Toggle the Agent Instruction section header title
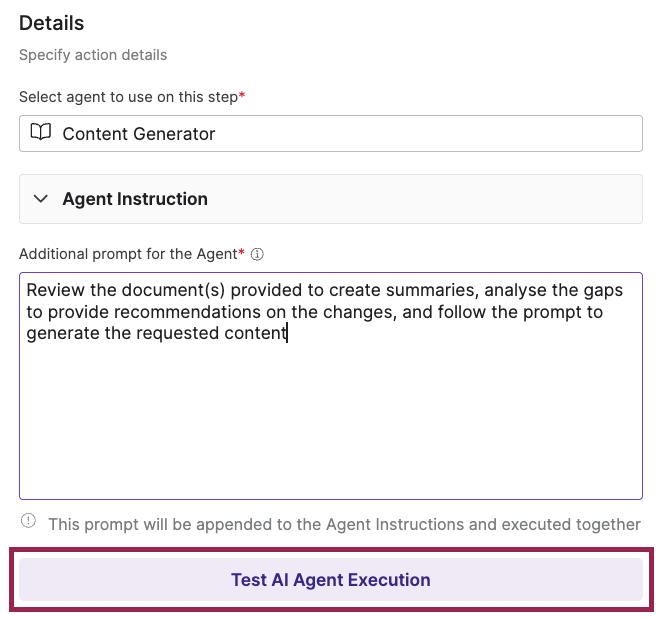Screen dimensions: 672x618 tap(135, 199)
